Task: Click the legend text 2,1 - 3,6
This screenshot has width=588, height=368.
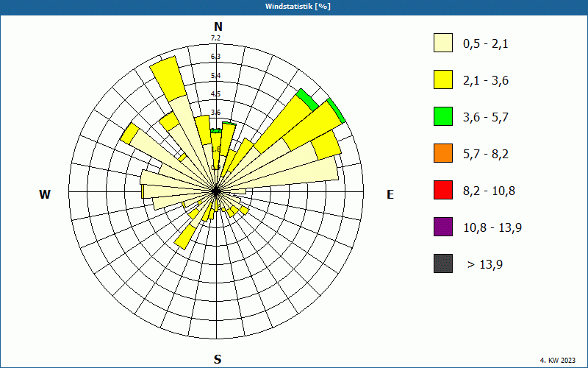Action: 486,81
